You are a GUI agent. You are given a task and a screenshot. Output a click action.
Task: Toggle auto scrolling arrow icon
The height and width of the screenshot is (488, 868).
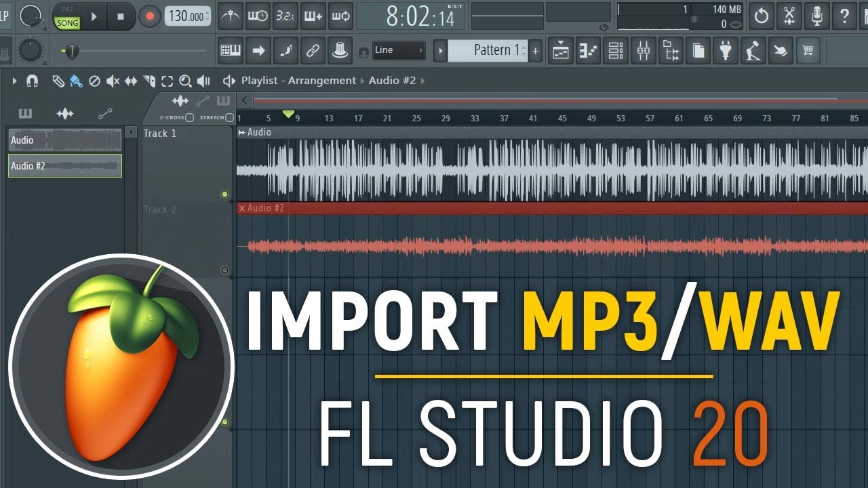[x=258, y=50]
